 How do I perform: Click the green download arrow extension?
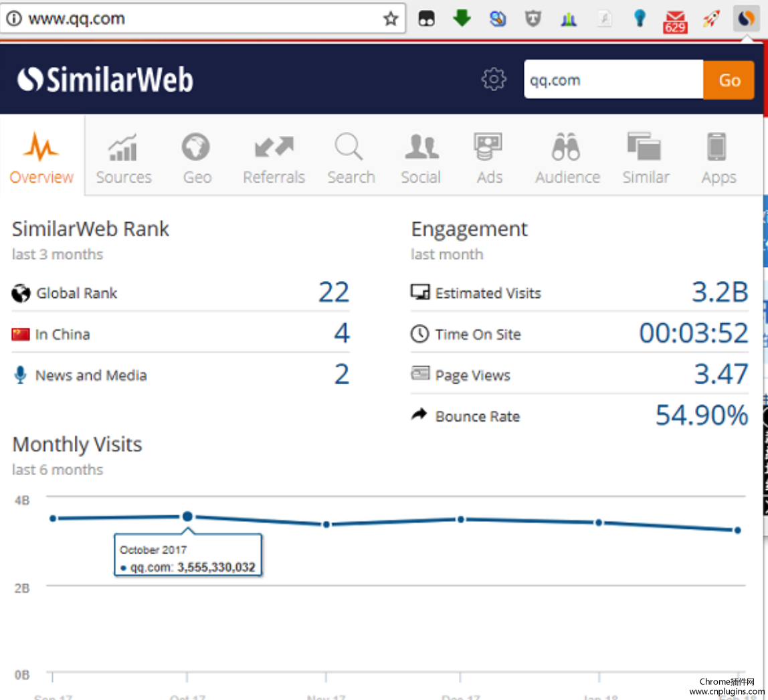(462, 18)
